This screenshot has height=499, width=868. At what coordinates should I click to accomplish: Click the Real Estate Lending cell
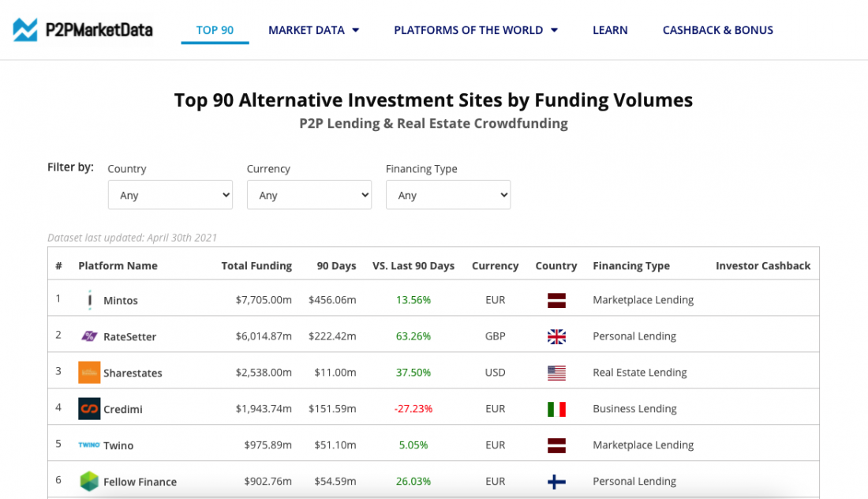coord(640,372)
